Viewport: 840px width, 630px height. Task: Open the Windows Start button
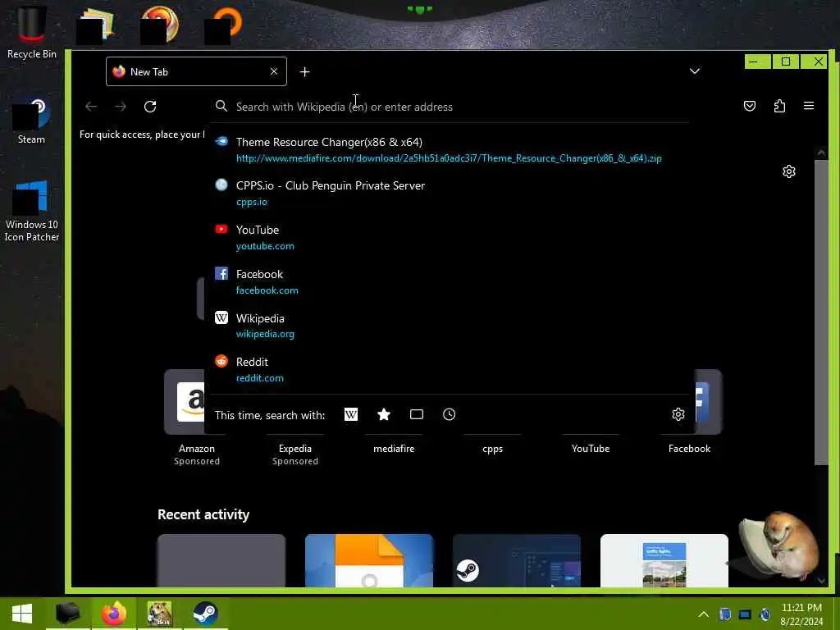pyautogui.click(x=22, y=614)
